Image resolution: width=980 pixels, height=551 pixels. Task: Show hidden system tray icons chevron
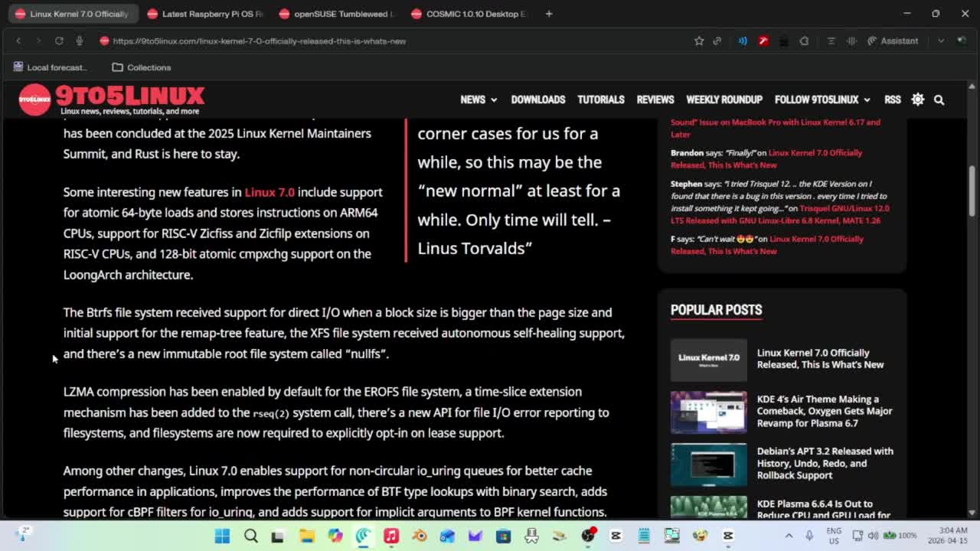click(789, 536)
